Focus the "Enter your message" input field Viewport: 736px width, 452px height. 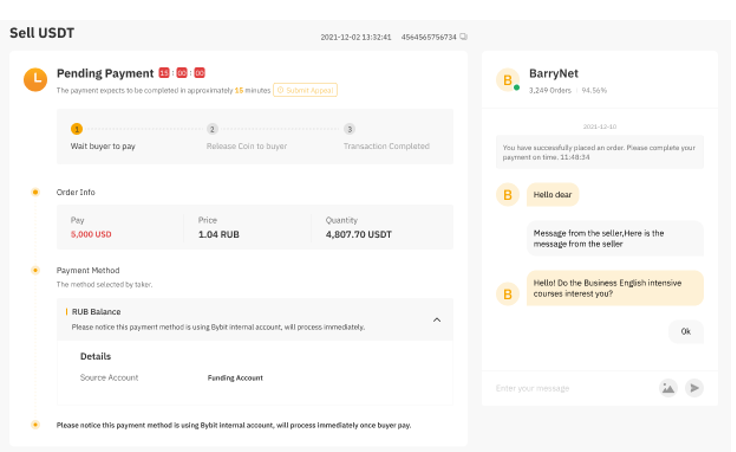(570, 388)
